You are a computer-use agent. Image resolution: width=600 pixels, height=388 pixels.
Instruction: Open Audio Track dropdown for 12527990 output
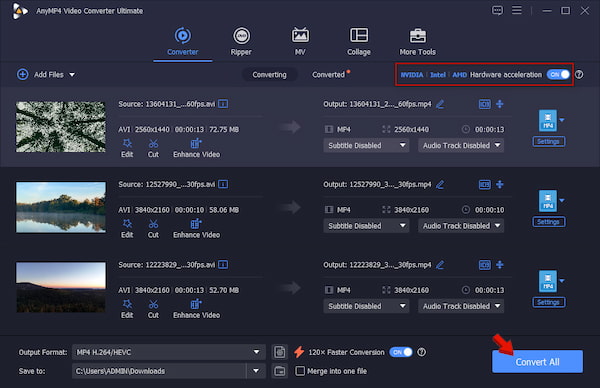click(x=461, y=226)
